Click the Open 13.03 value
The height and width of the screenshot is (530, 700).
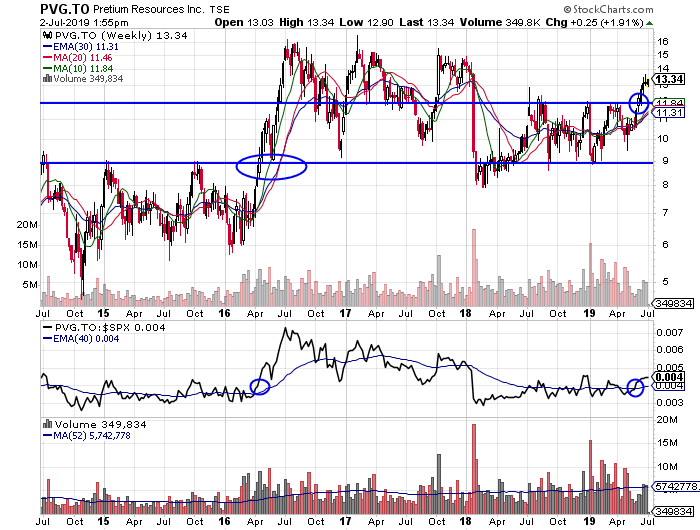pos(244,22)
